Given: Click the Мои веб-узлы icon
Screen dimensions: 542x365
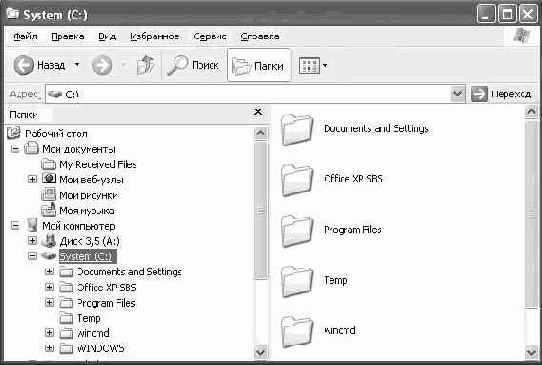Looking at the screenshot, I should coord(49,179).
